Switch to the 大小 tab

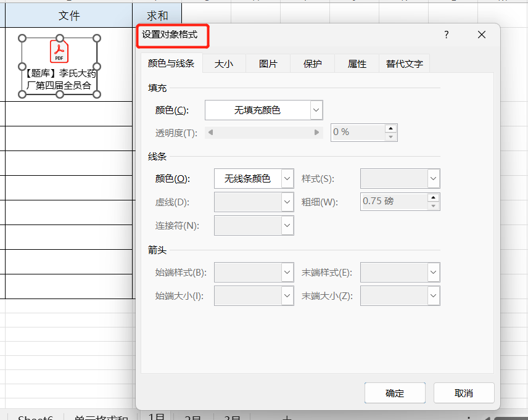click(224, 64)
